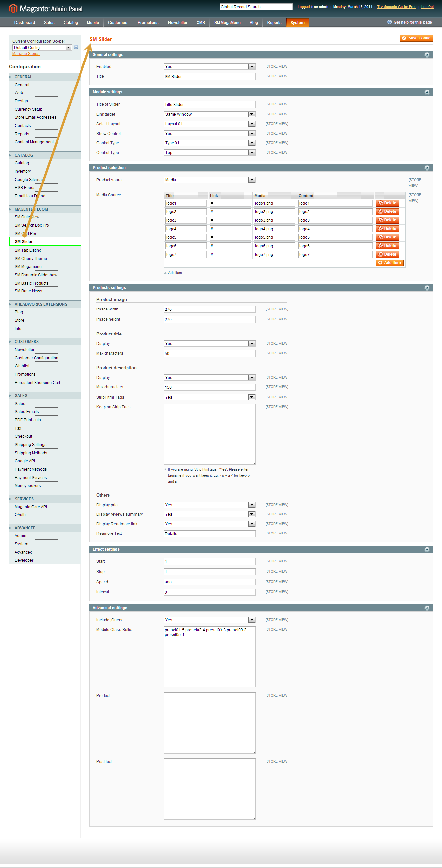442x868 pixels.
Task: Click the Magento logo icon
Action: (x=13, y=8)
